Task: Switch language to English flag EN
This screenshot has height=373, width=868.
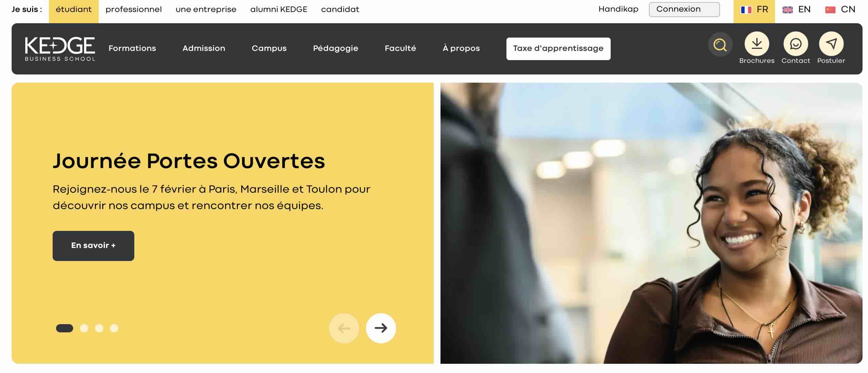Action: [796, 10]
